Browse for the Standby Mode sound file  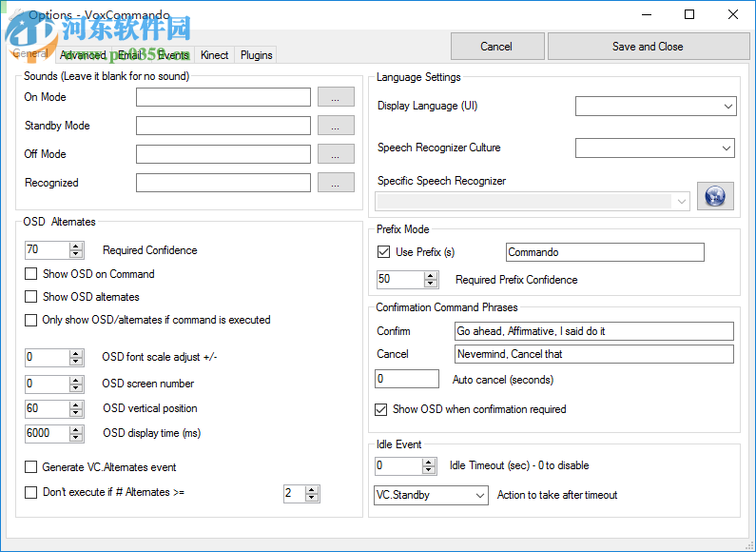[336, 126]
